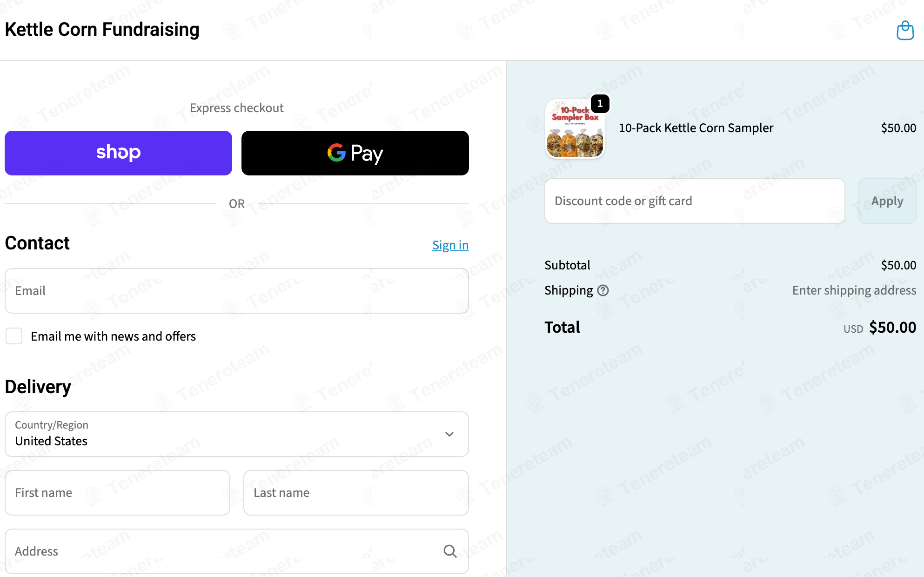Select 10-Pack Kettle Corn Sampler product name
Screen dimensions: 924x577
coord(696,128)
